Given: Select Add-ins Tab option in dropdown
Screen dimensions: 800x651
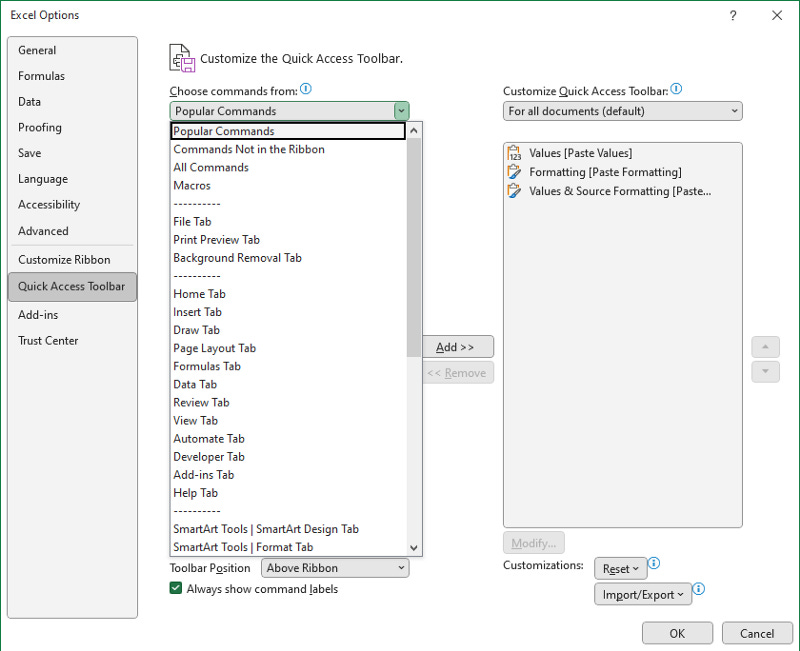Looking at the screenshot, I should pyautogui.click(x=288, y=475).
